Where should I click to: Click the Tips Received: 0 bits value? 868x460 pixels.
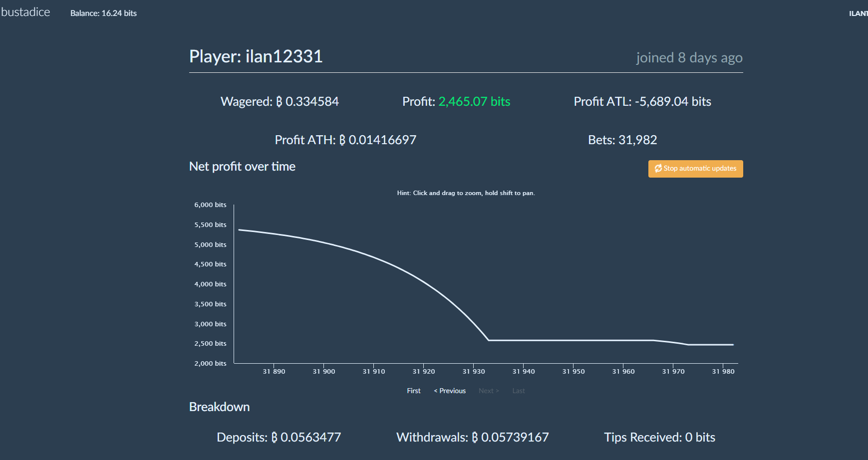pyautogui.click(x=659, y=438)
